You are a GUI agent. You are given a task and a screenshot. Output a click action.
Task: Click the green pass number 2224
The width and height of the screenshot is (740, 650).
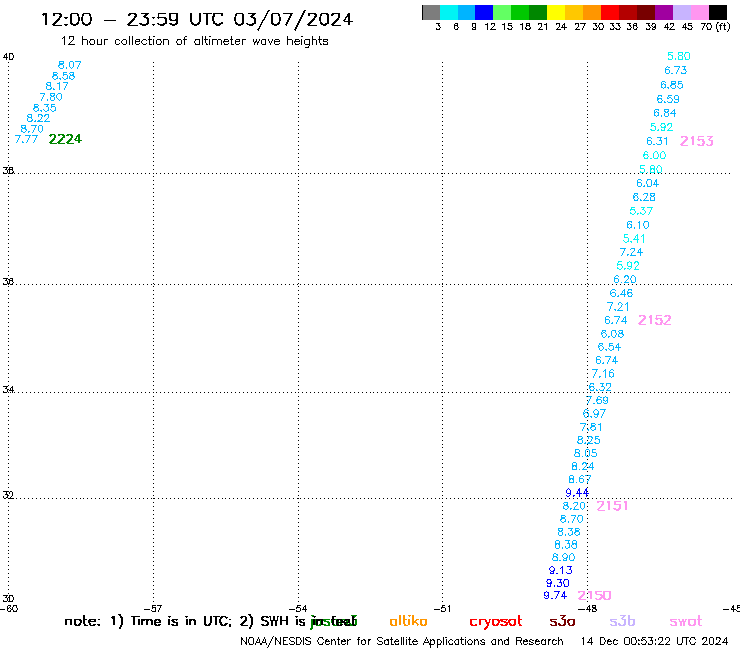(x=65, y=139)
